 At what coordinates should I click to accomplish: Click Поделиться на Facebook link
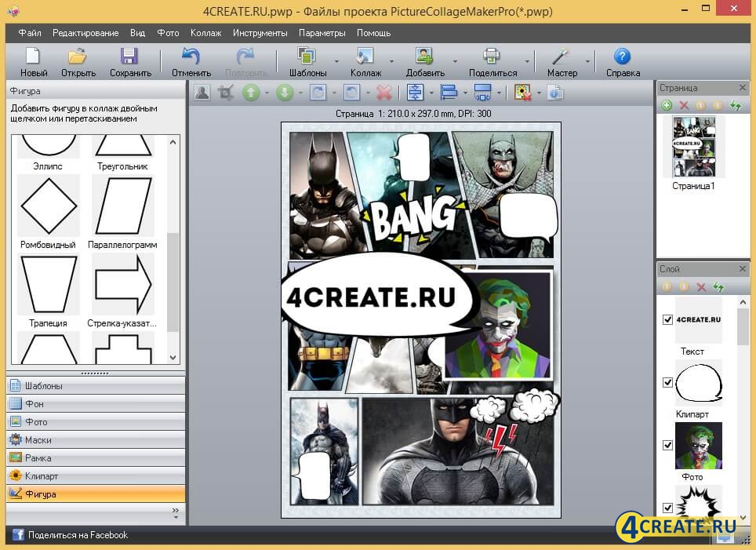(78, 535)
